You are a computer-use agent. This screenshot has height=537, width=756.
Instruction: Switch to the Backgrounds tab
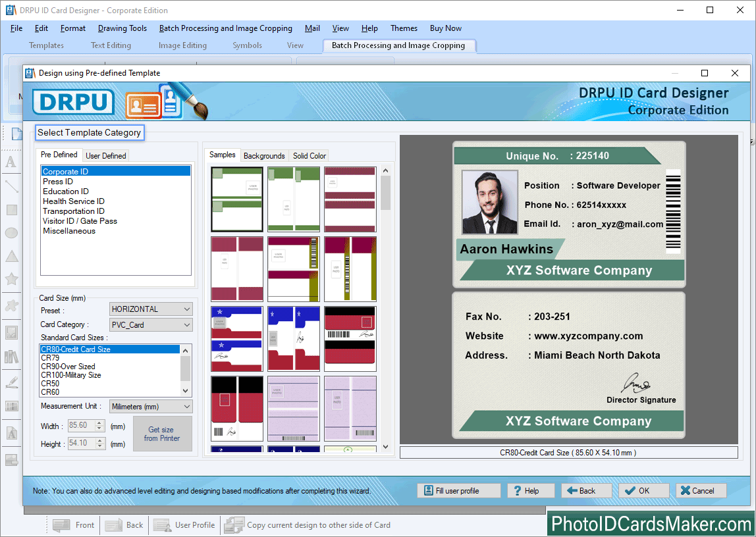coord(263,155)
